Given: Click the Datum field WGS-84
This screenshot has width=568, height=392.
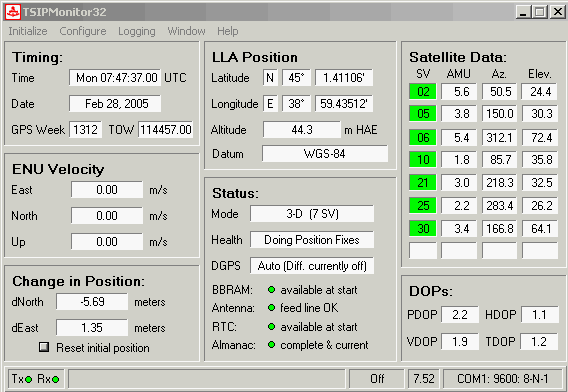Looking at the screenshot, I should click(325, 154).
